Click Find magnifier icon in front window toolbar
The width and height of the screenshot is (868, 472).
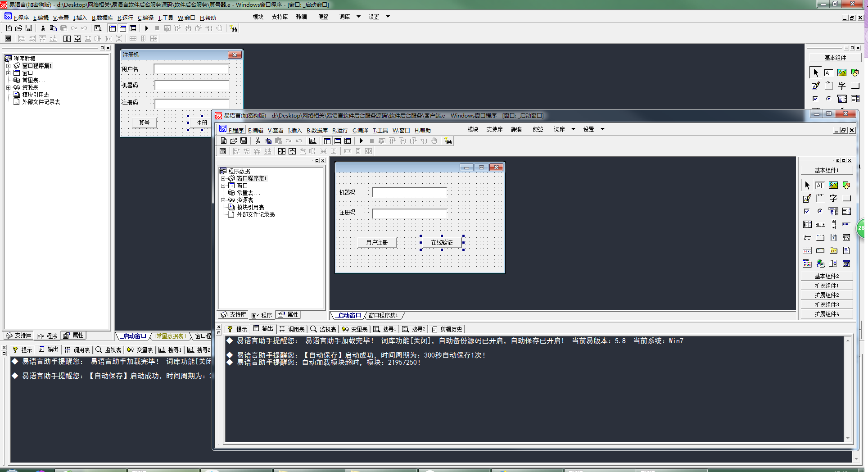[312, 141]
